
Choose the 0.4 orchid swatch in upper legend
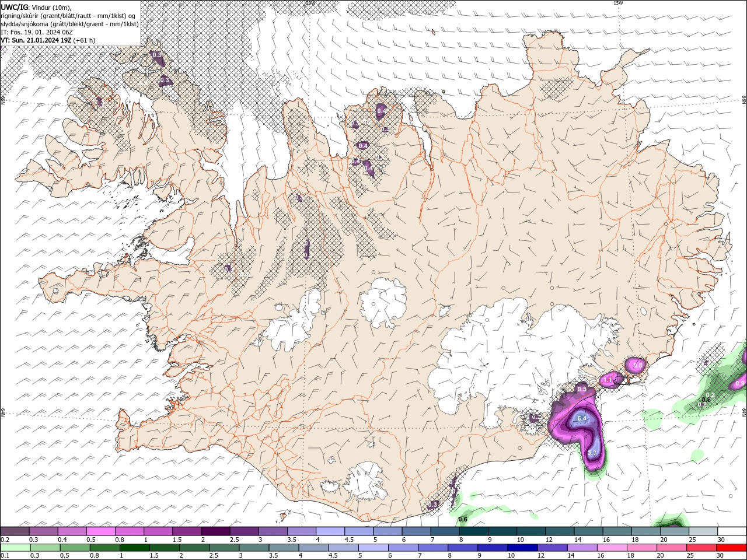[x=72, y=531]
